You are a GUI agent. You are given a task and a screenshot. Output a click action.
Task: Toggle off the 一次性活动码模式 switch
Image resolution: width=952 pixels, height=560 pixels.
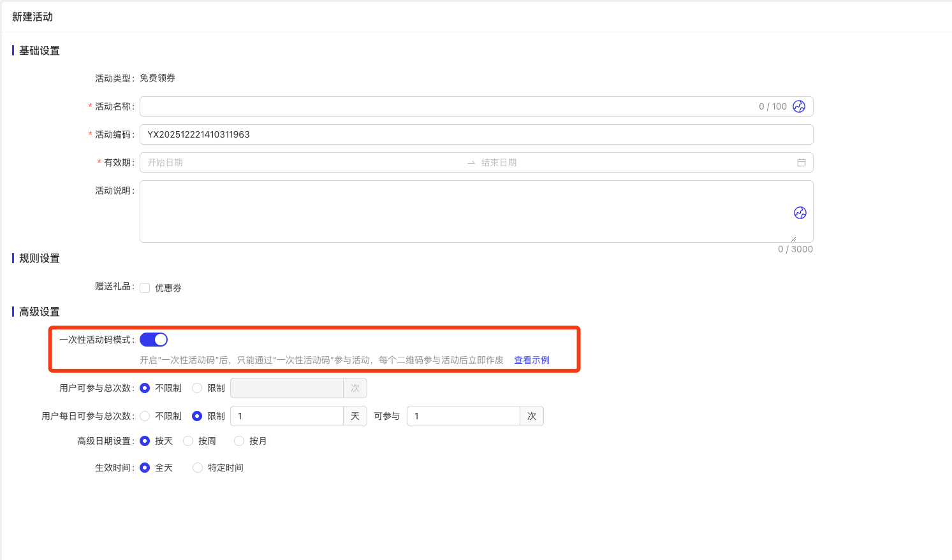coord(154,340)
